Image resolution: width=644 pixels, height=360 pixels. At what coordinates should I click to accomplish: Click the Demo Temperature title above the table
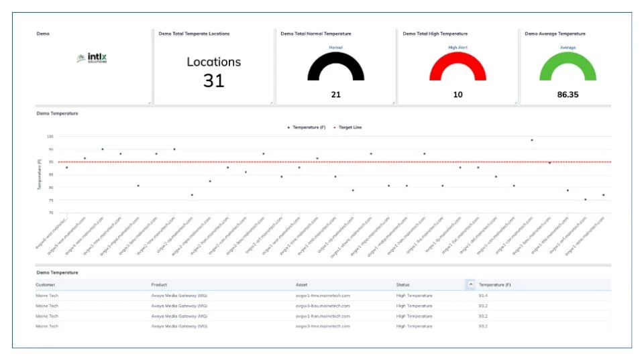[x=57, y=273]
